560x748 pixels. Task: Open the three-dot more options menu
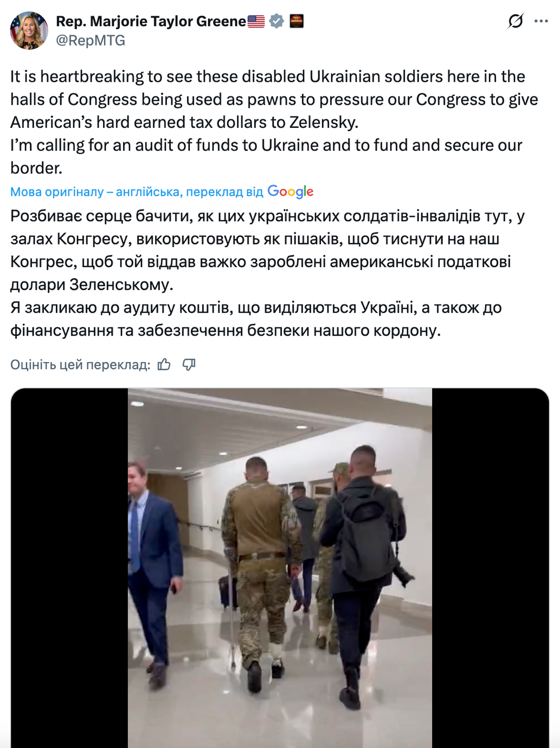pyautogui.click(x=541, y=21)
